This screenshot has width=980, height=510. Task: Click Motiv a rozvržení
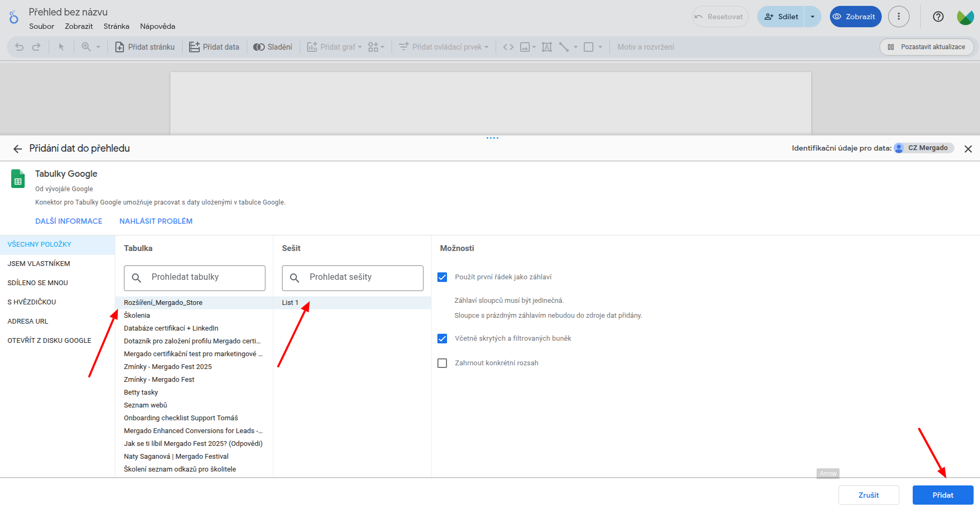point(646,47)
